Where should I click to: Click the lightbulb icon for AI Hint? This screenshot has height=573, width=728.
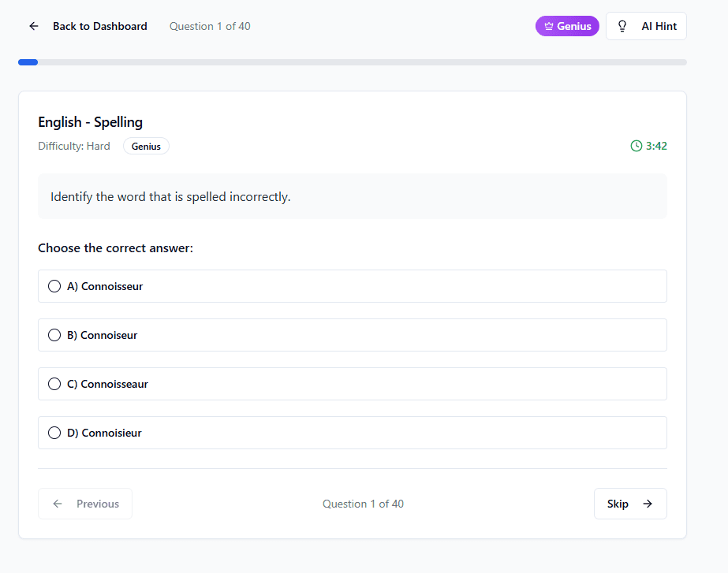click(622, 26)
